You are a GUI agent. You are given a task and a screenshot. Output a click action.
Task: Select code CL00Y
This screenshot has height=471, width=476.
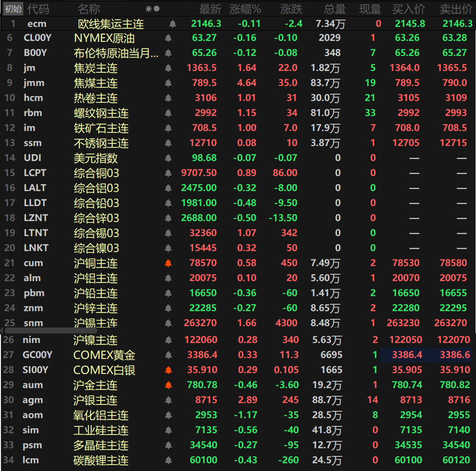coord(38,38)
